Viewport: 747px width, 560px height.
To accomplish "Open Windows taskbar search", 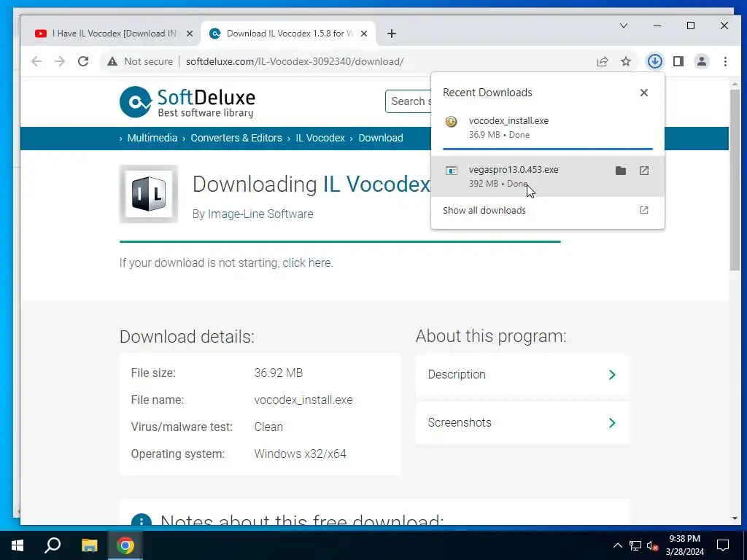I will 53,545.
